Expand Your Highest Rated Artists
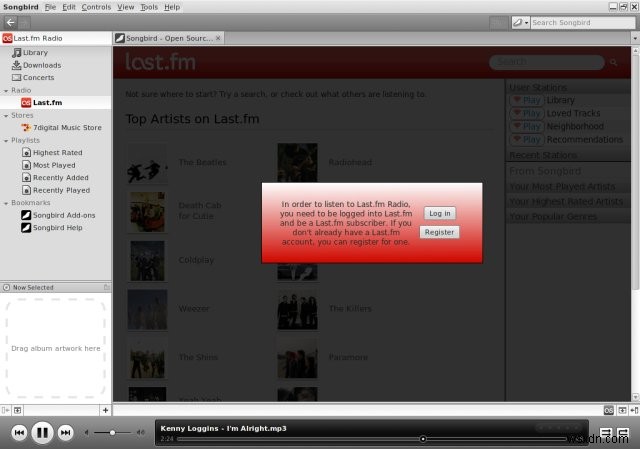 click(x=568, y=201)
